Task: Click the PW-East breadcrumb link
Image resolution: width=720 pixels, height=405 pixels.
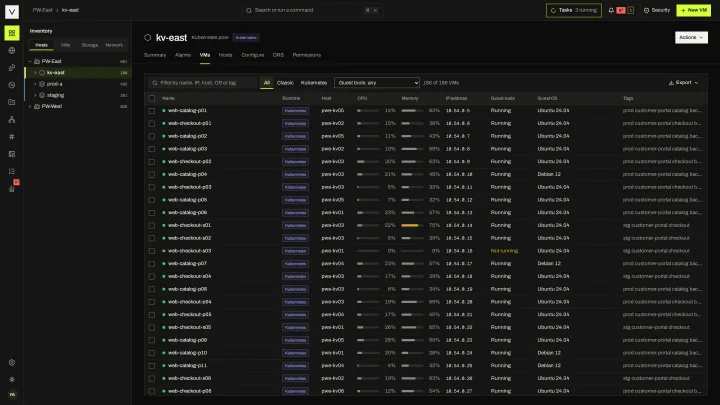Action: 42,10
